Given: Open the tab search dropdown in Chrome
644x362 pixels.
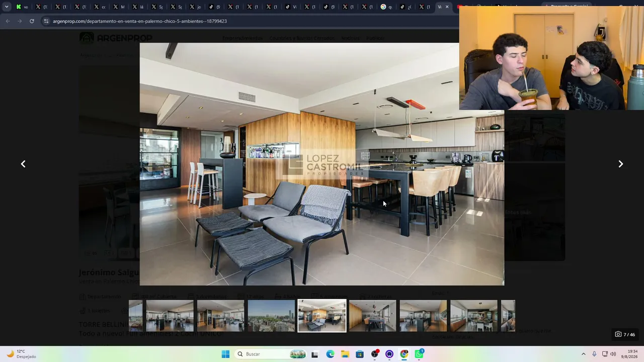Looking at the screenshot, I should coord(7,7).
